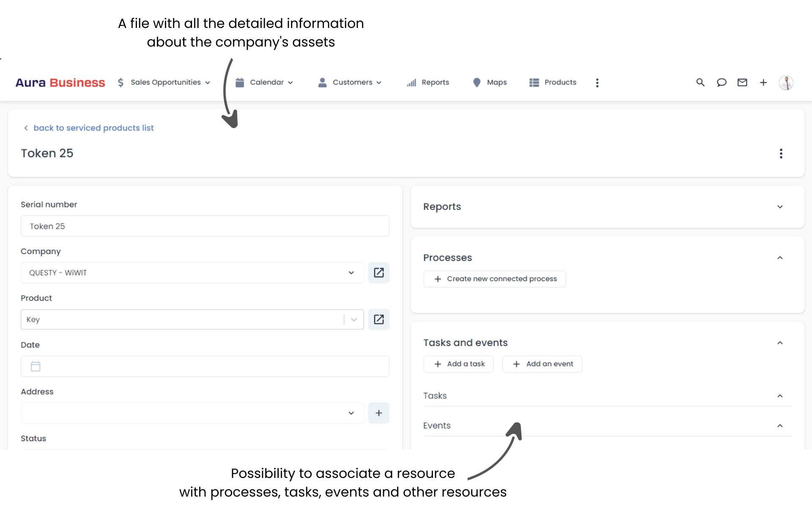The height and width of the screenshot is (508, 812).
Task: Open the calendar icon in the Date field
Action: pyautogui.click(x=36, y=366)
